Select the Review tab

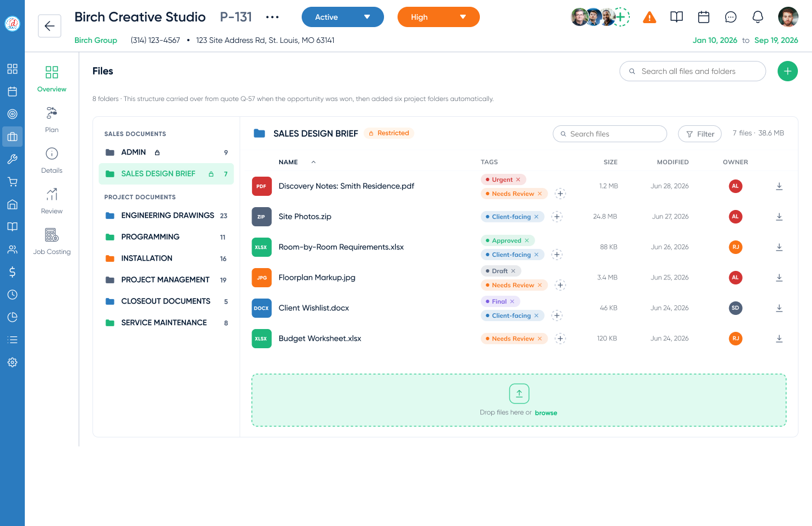point(52,200)
